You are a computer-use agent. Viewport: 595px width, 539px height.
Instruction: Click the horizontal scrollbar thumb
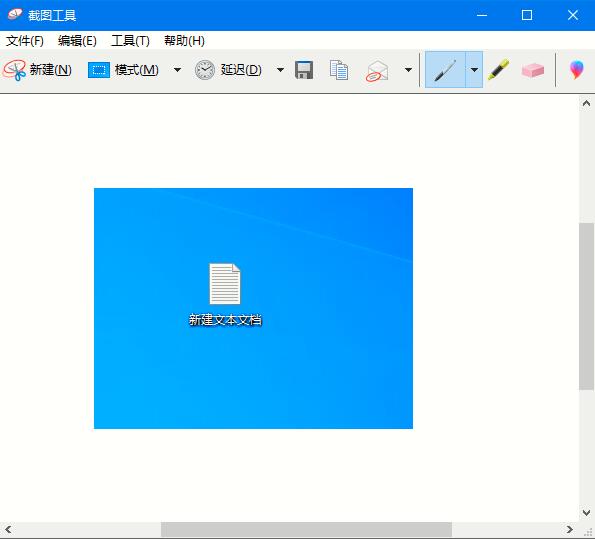pyautogui.click(x=306, y=530)
